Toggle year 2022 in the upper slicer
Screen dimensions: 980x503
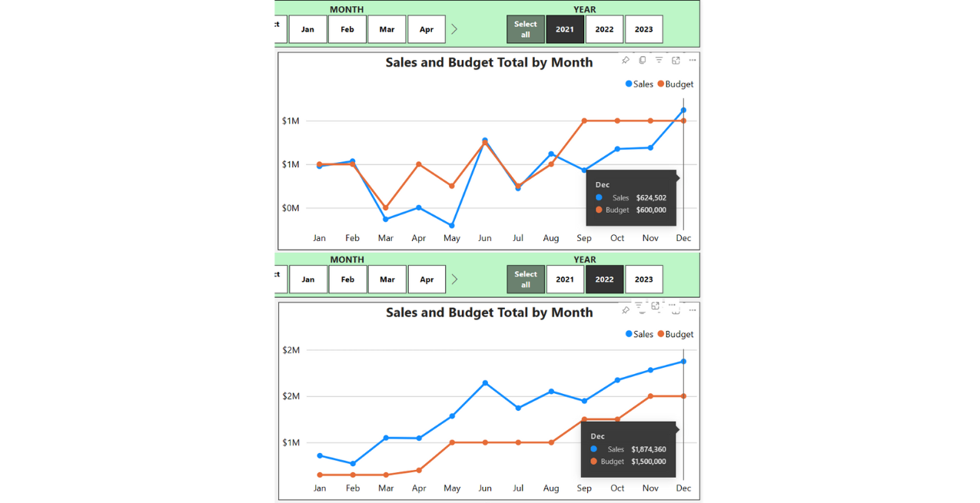tap(604, 29)
